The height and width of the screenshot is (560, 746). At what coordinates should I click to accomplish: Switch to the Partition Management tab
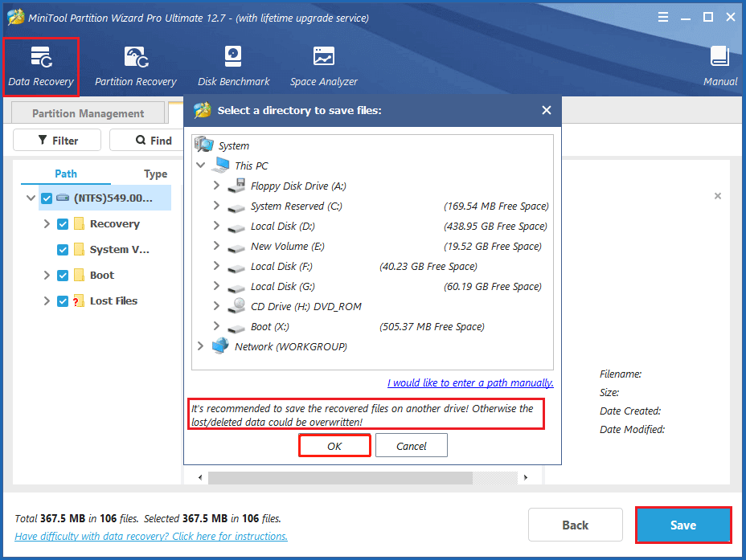(88, 113)
